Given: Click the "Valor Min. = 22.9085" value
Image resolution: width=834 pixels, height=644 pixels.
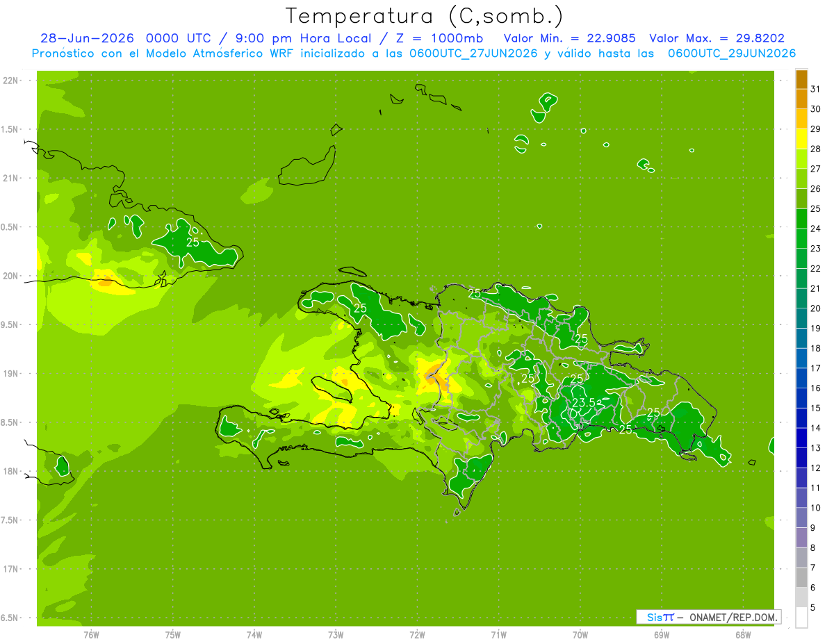Looking at the screenshot, I should 570,38.
